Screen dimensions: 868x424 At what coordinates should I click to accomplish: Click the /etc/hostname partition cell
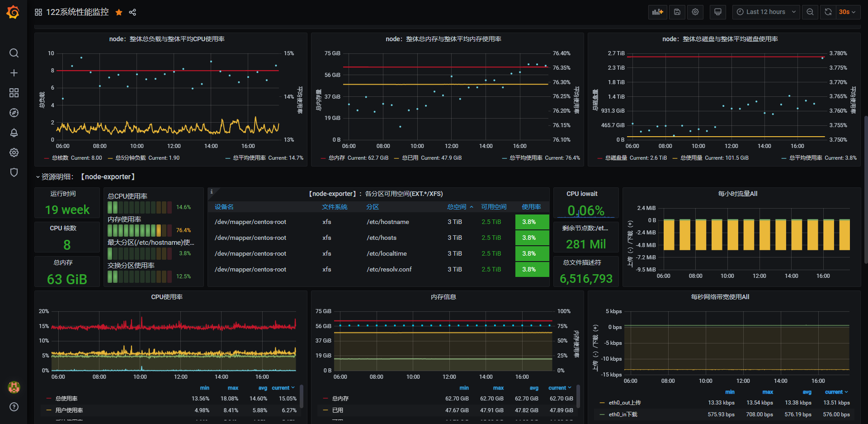coord(388,222)
